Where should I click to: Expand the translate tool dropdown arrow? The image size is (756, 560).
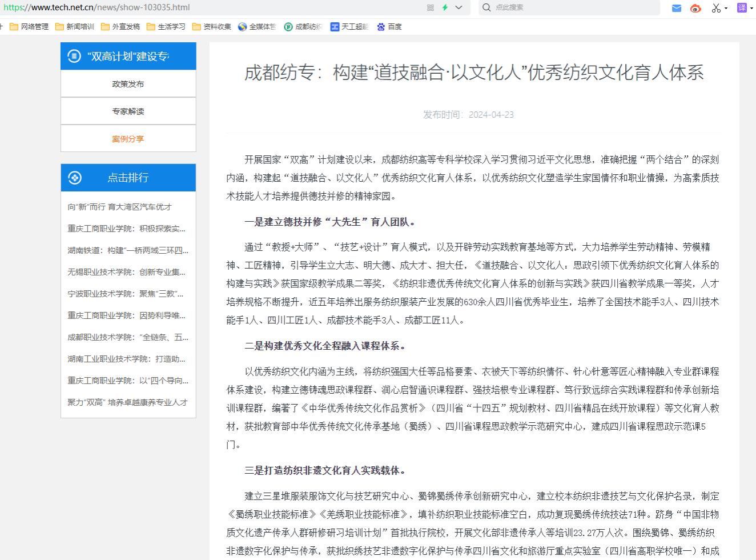point(751,8)
